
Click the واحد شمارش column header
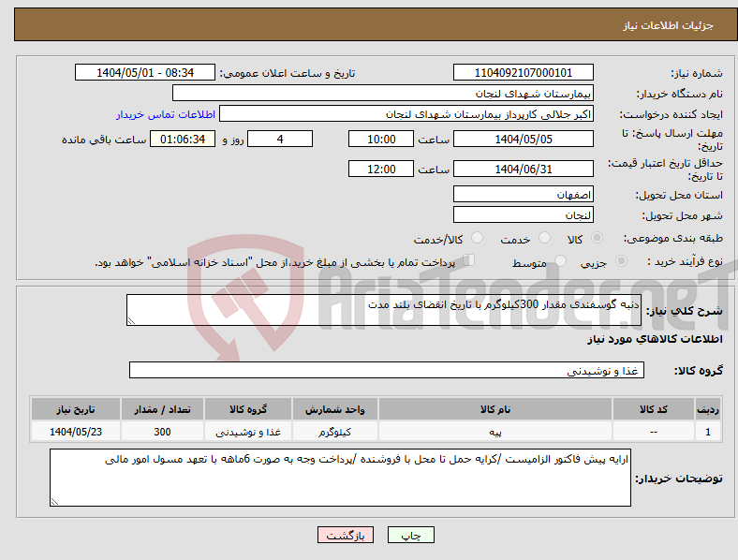coord(334,409)
